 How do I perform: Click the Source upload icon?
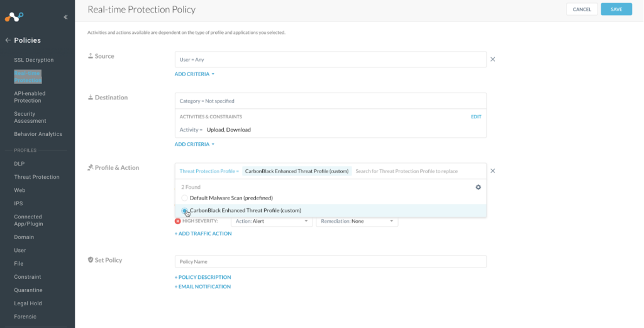[x=91, y=56]
